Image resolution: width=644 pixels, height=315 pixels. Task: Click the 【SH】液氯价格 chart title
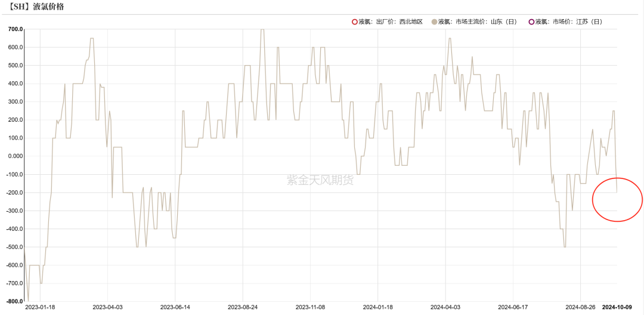(x=36, y=7)
